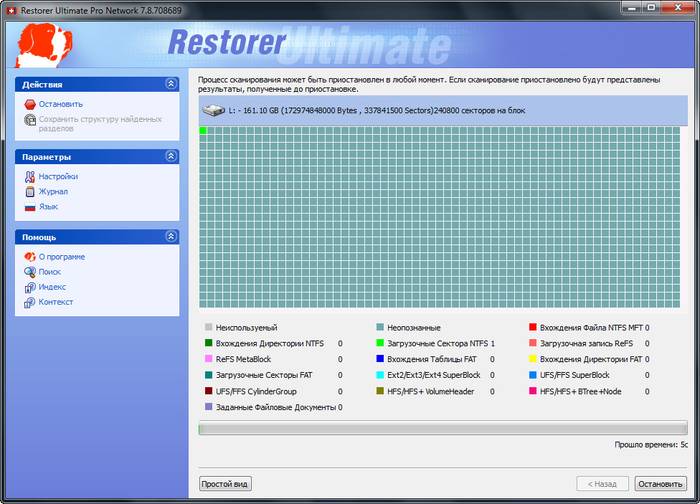Click the drive L: disk icon
The image size is (700, 504).
[213, 110]
